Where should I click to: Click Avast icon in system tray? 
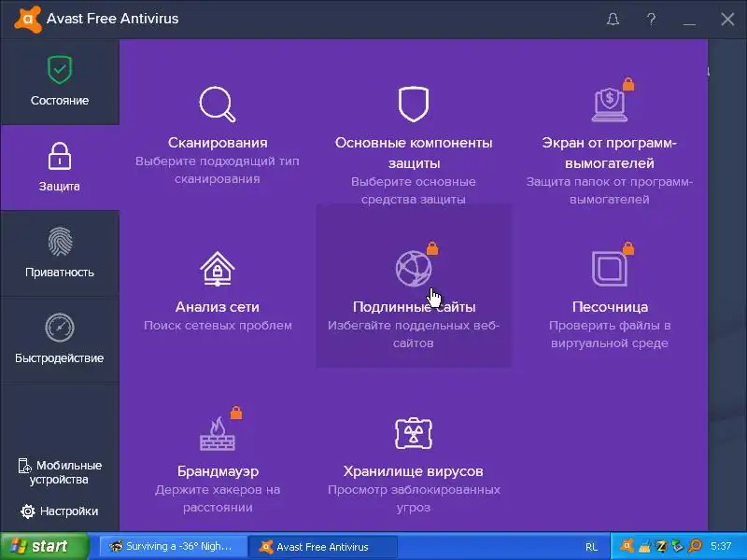627,545
